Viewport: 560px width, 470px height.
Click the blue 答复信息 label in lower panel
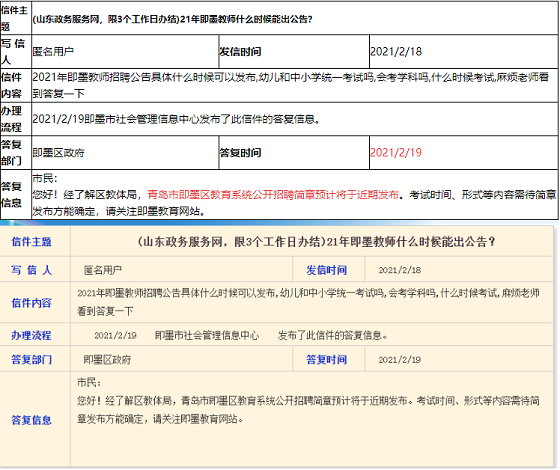(31, 420)
